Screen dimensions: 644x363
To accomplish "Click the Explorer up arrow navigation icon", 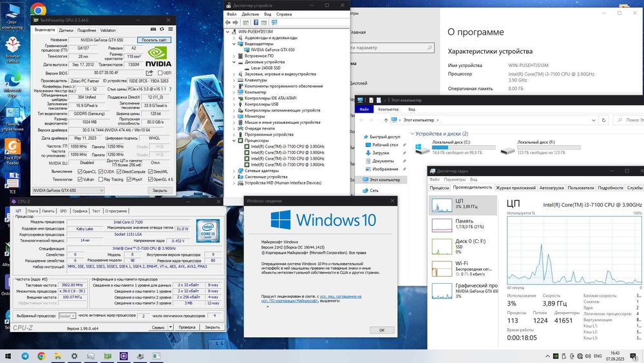I will tap(386, 120).
